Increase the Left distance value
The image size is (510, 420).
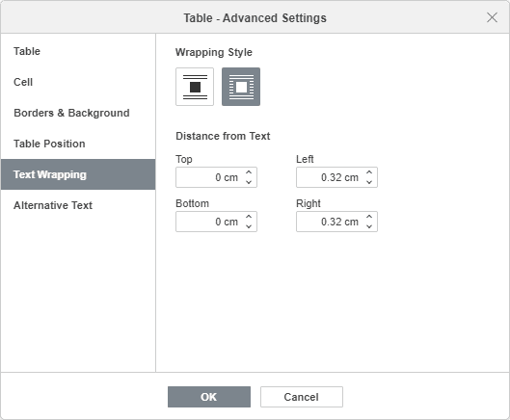369,172
